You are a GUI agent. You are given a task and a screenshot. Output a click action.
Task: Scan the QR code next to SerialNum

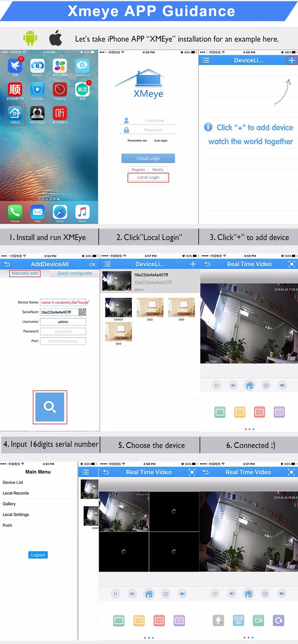tap(82, 312)
